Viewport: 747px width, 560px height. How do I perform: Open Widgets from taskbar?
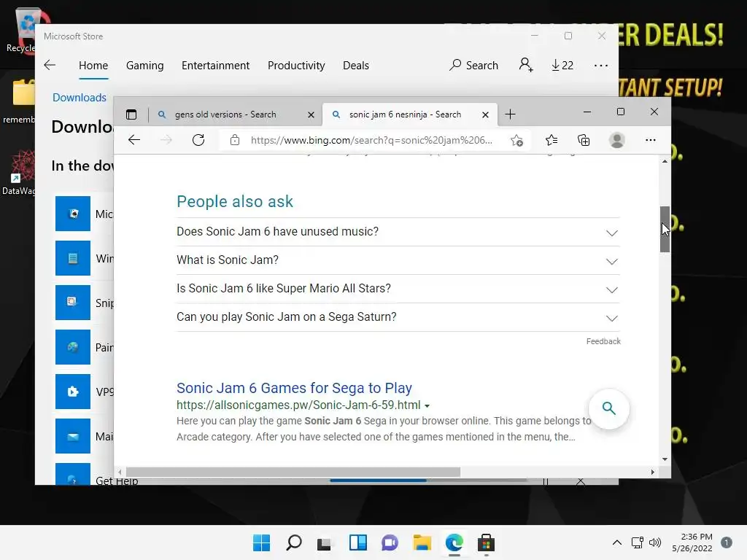357,542
